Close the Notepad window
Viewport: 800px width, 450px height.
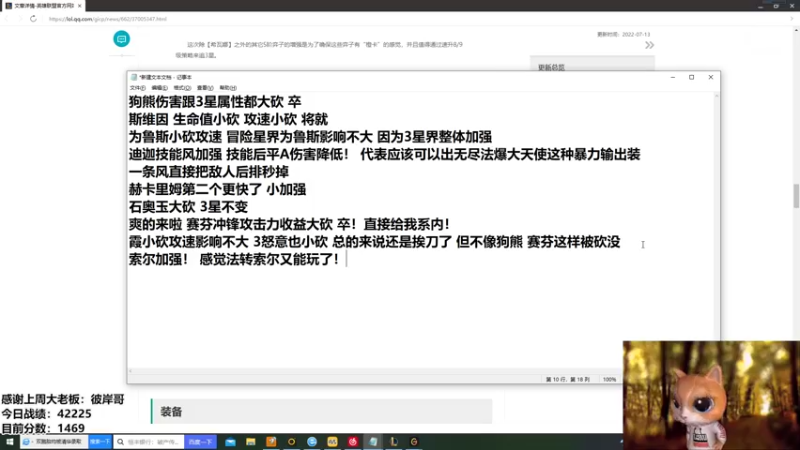point(711,77)
